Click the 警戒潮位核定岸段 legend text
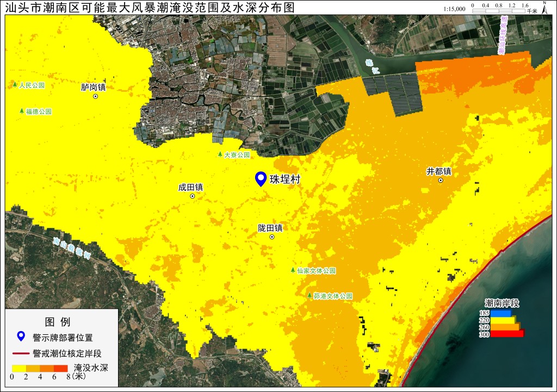Viewport: 557px width, 392px height. (67, 353)
